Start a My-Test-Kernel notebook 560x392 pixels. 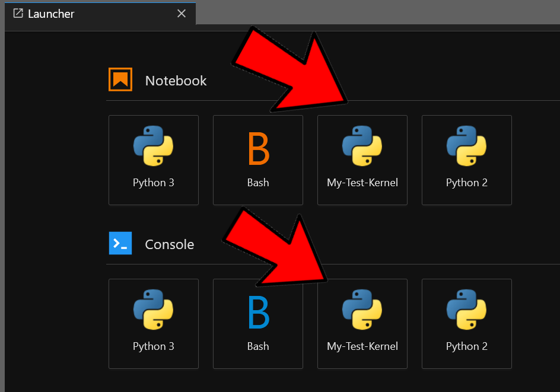point(362,160)
